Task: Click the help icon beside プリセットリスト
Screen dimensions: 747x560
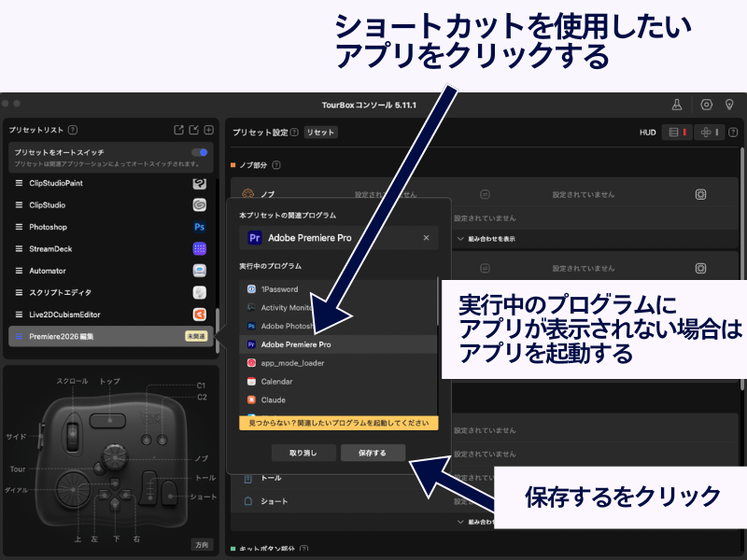Action: coord(73,131)
